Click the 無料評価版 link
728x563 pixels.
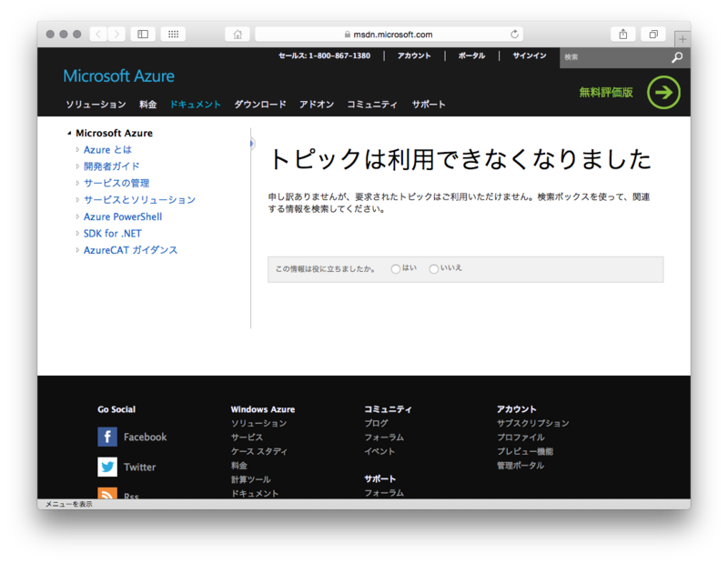[x=606, y=93]
